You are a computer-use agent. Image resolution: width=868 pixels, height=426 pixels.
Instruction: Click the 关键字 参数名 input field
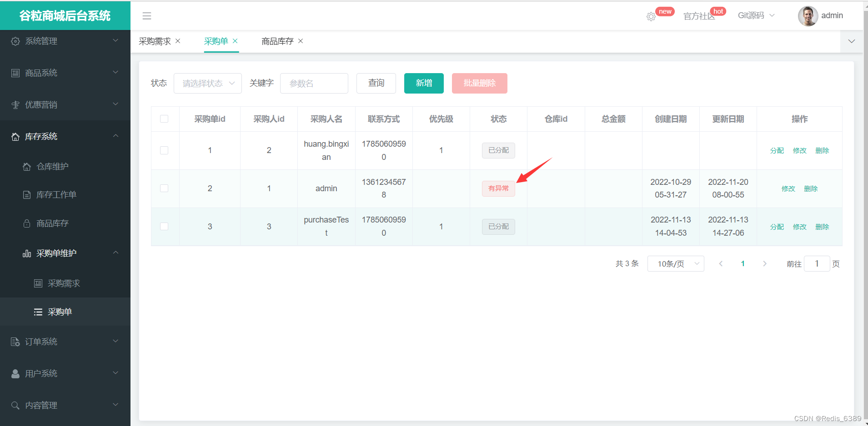pos(314,84)
